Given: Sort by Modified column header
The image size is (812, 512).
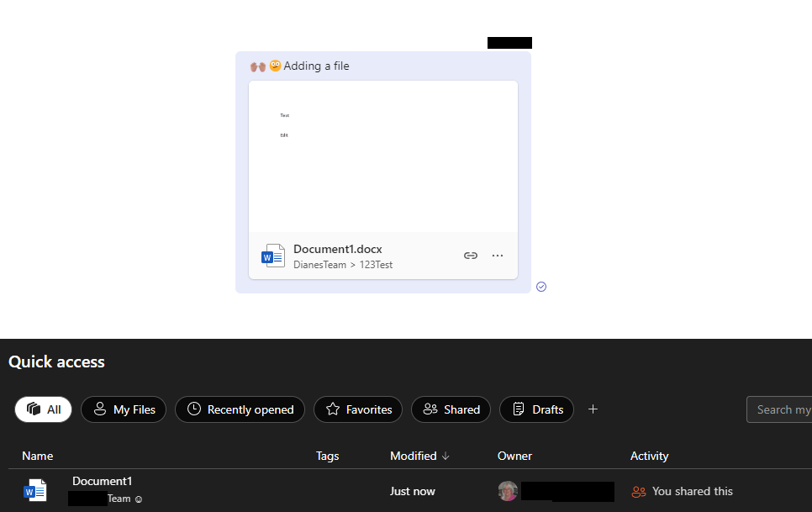Looking at the screenshot, I should coord(419,456).
